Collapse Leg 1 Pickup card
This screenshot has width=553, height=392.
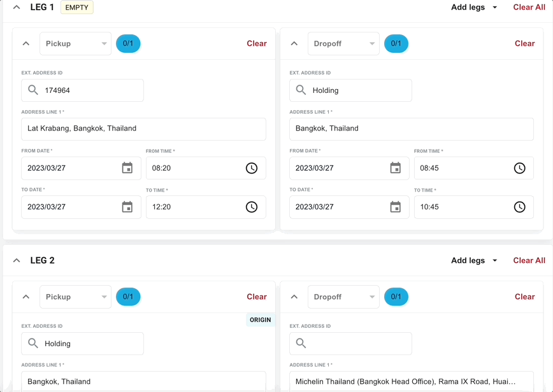coord(25,44)
